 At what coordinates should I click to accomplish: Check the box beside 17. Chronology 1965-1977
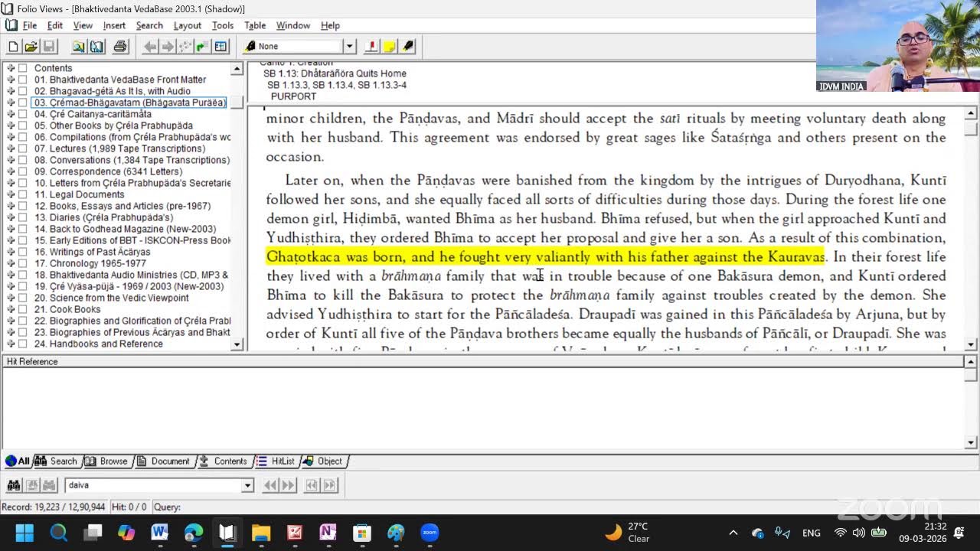[x=22, y=263]
